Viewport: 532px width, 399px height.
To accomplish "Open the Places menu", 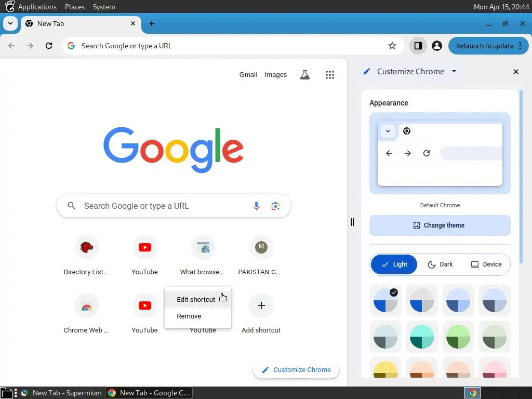I will [x=75, y=7].
